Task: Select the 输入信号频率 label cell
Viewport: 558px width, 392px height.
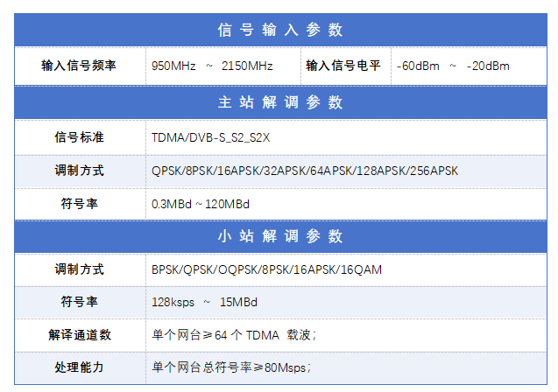Action: (79, 66)
